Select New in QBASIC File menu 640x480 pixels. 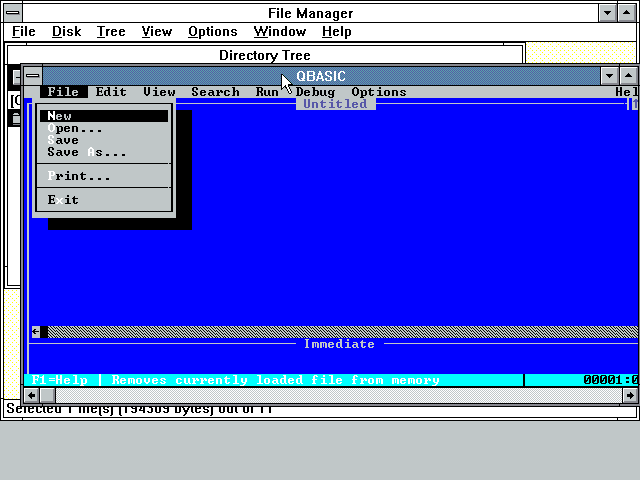(x=104, y=116)
